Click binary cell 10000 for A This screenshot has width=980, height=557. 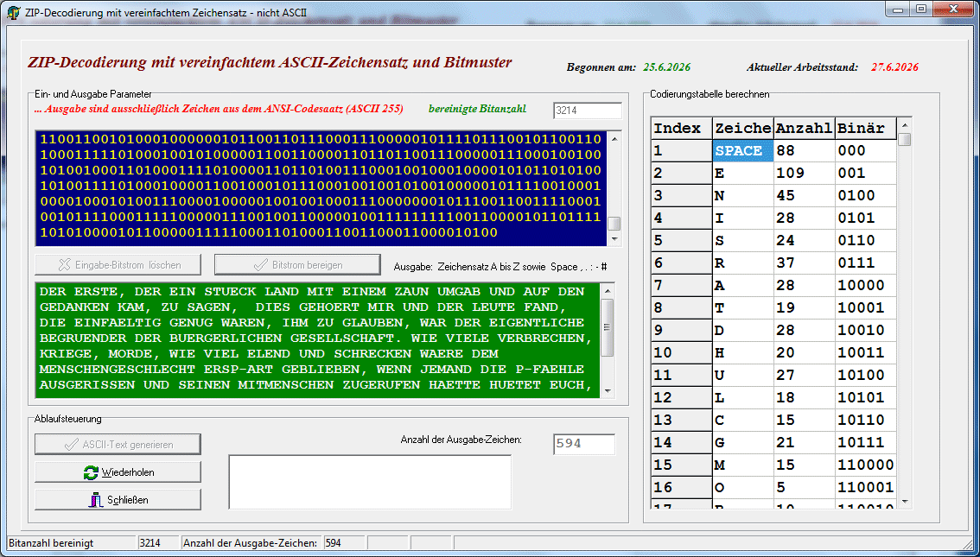[866, 285]
